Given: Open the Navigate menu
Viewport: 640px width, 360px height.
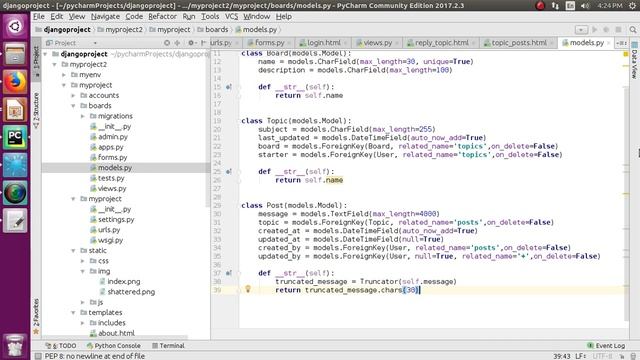Looking at the screenshot, I should 105,16.
